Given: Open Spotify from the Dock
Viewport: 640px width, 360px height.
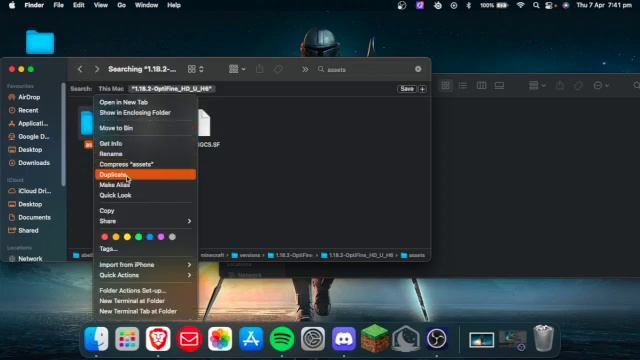Looking at the screenshot, I should [282, 339].
